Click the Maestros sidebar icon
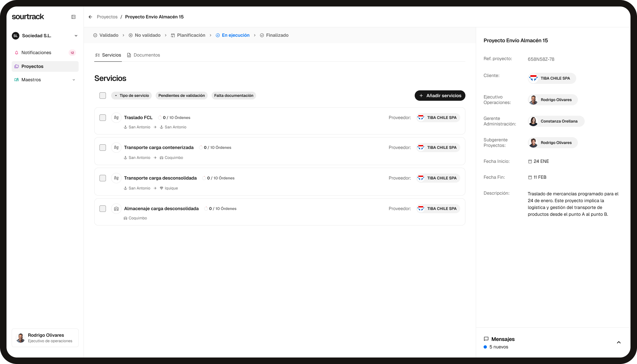 point(17,80)
